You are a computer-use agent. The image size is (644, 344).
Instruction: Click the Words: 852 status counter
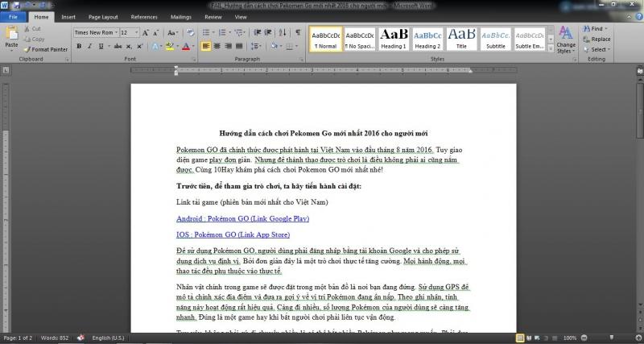[x=54, y=338]
